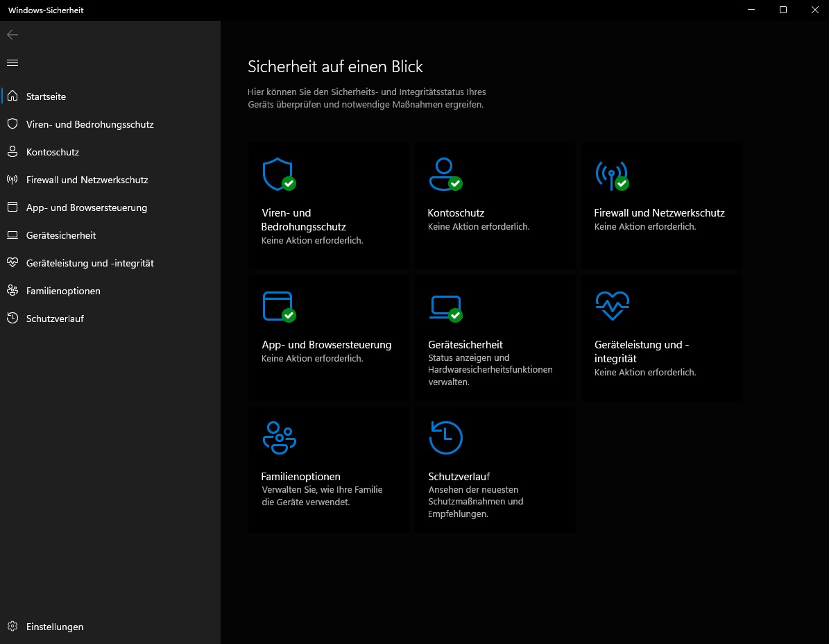Open Einstellungen at the sidebar bottom
The height and width of the screenshot is (644, 829).
(54, 627)
